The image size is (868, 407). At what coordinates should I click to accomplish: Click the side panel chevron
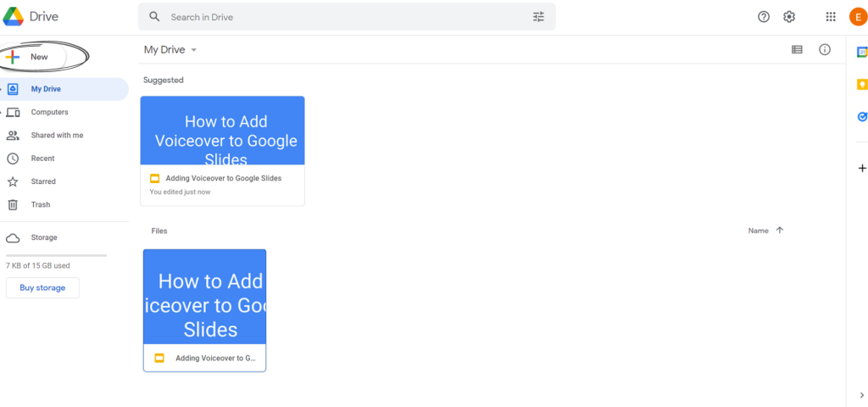[x=862, y=395]
